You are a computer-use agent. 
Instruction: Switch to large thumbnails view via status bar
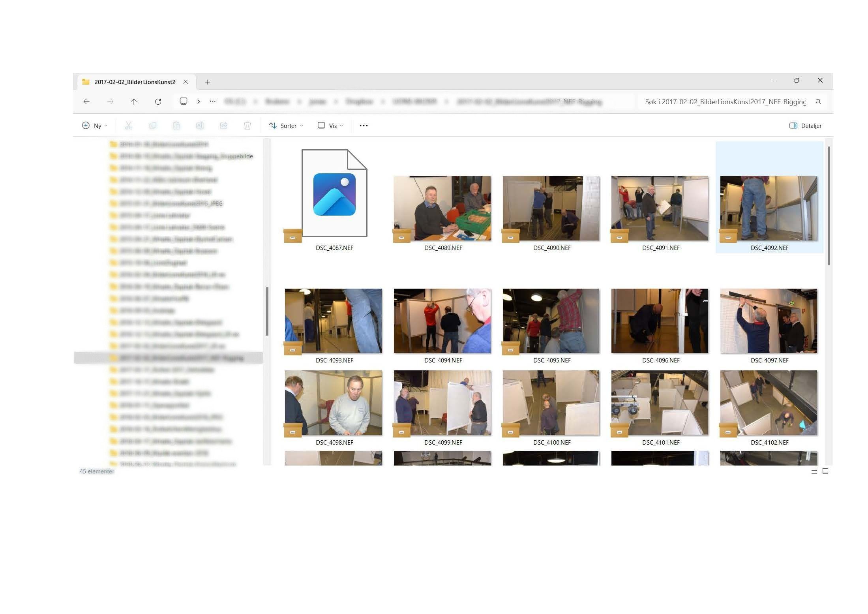825,471
